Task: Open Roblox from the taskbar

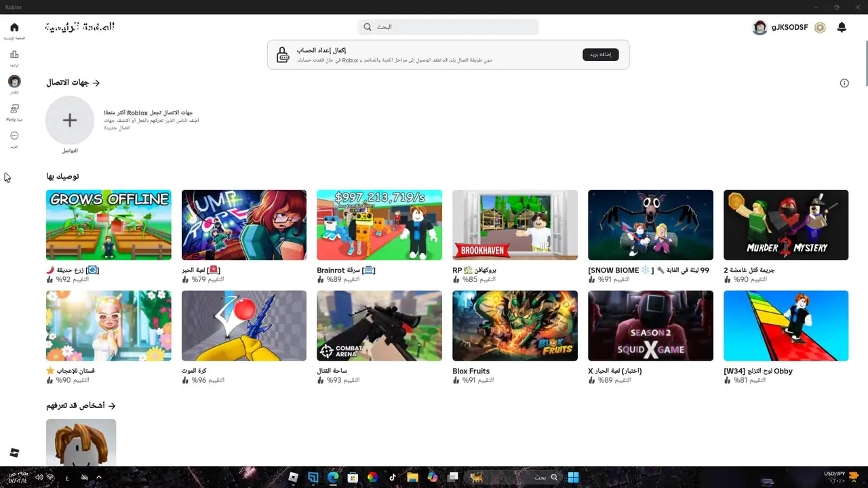Action: point(293,477)
